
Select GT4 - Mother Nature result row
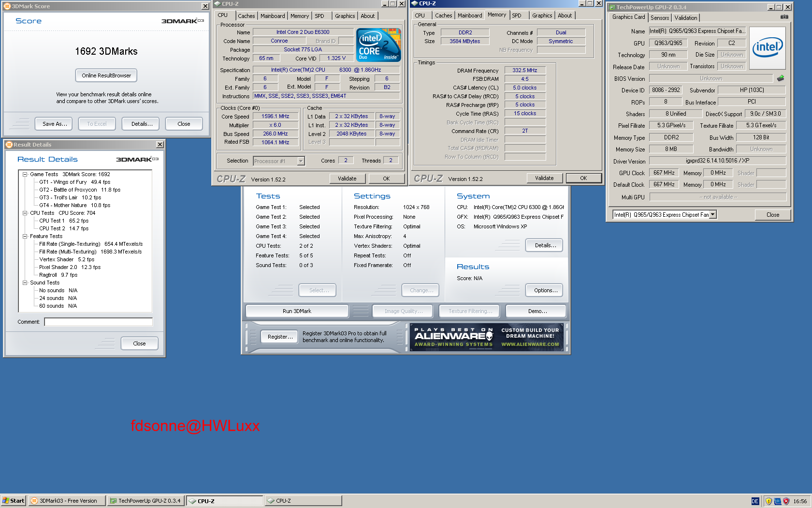click(x=74, y=205)
